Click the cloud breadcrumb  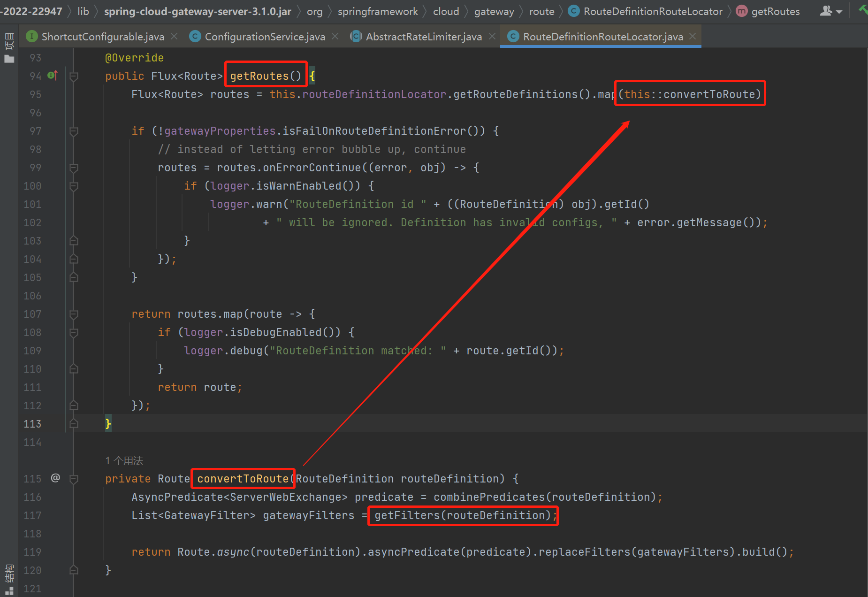point(446,11)
